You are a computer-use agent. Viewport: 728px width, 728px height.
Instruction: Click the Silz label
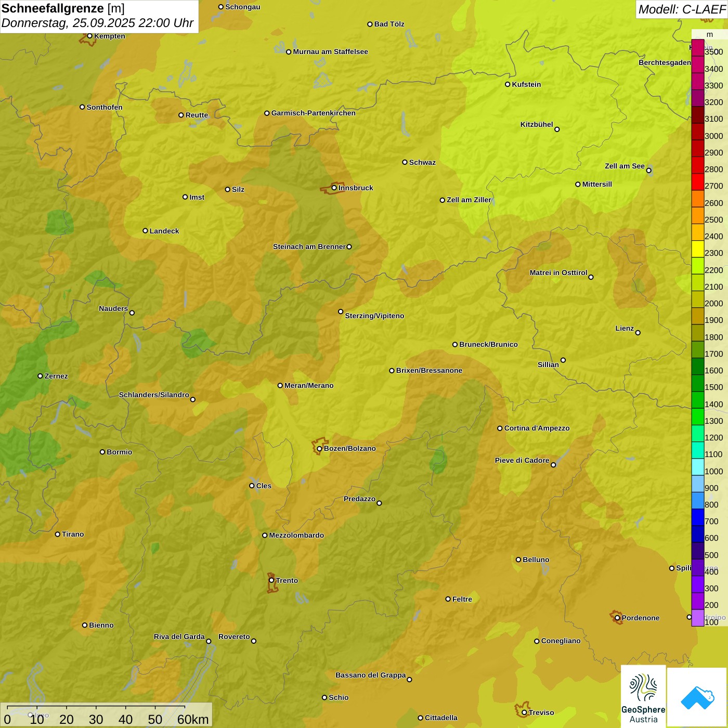coord(238,189)
